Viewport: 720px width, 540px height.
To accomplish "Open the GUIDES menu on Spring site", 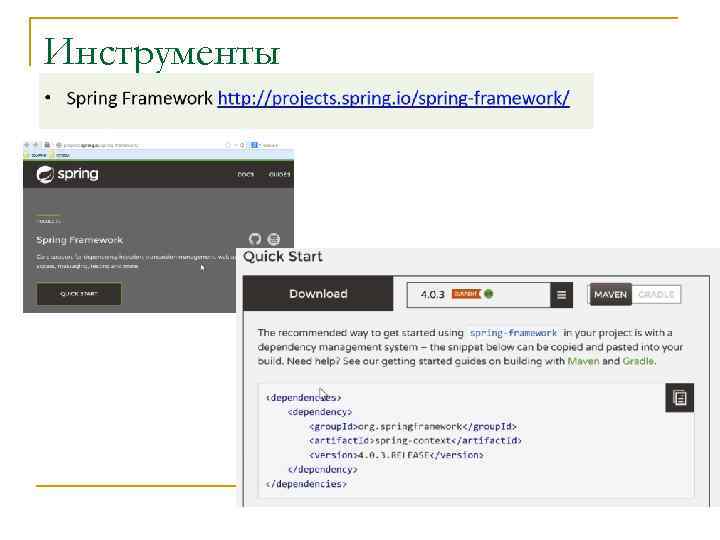I will 279,174.
